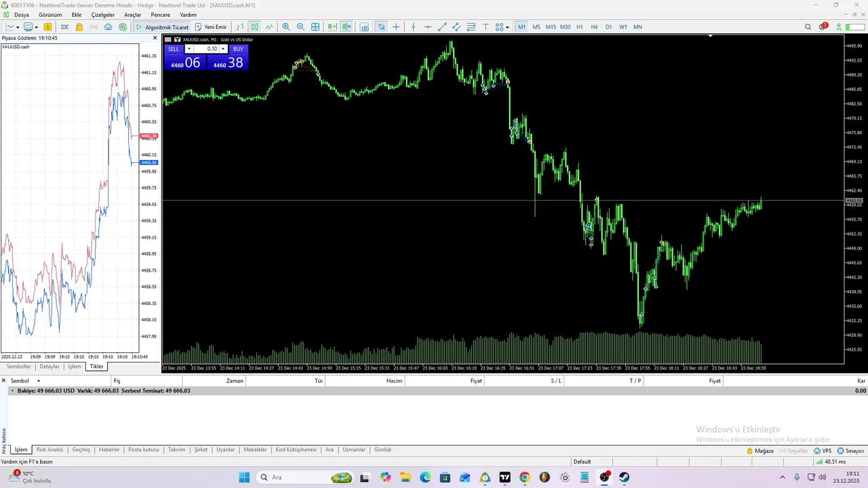The height and width of the screenshot is (488, 868).
Task: Click the SELL button on the chart
Action: [x=174, y=49]
